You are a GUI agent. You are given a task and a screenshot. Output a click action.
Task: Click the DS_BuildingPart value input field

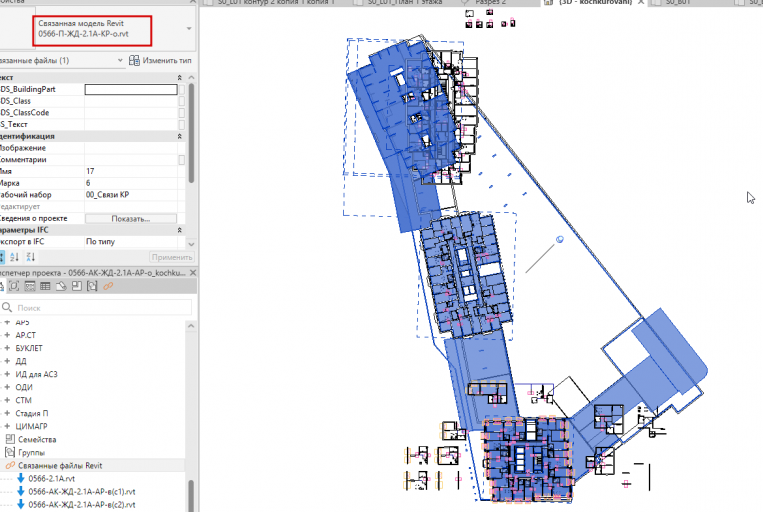click(131, 89)
